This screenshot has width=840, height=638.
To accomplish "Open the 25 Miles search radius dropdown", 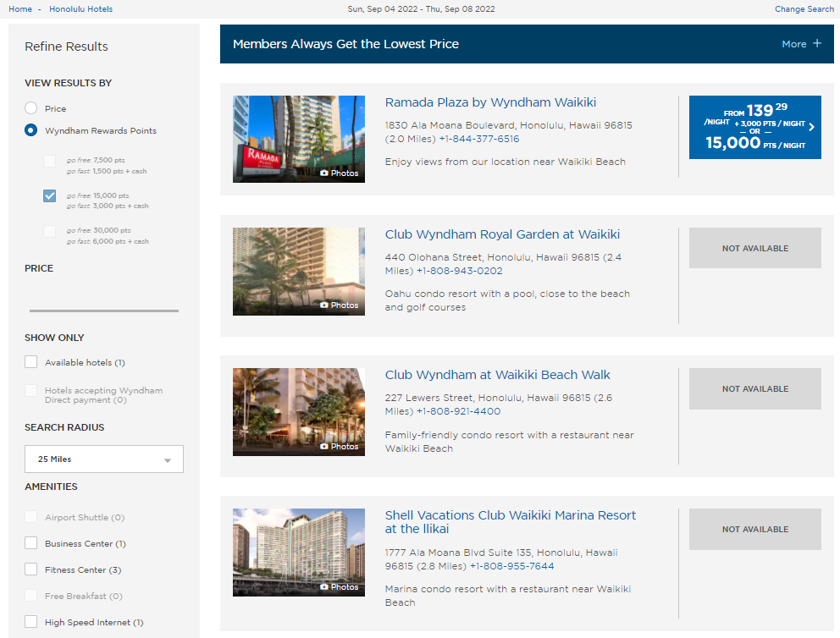I will [104, 459].
